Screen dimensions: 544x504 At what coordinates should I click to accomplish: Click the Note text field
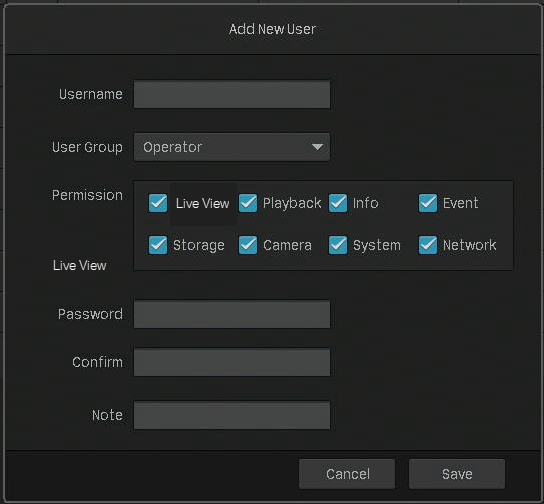tap(232, 415)
